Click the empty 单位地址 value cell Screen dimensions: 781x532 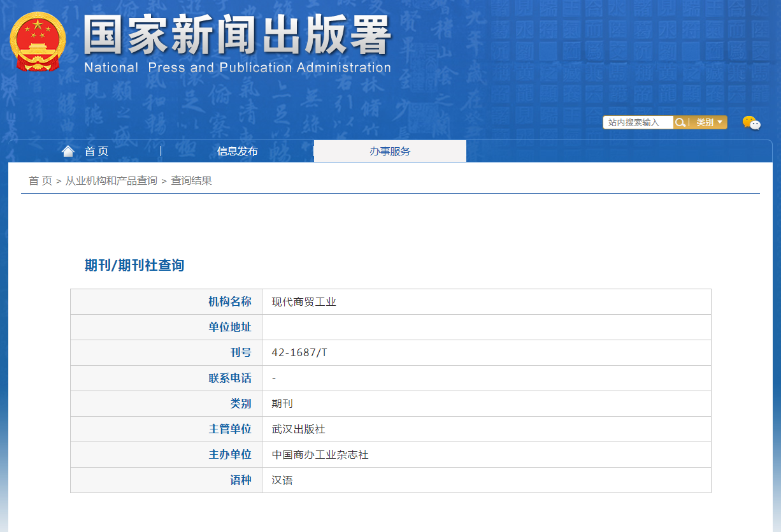485,327
